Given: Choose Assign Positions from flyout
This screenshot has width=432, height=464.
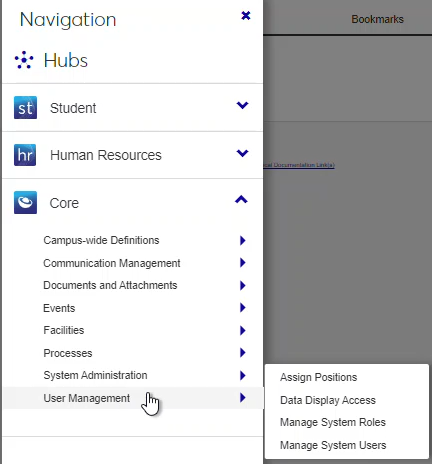Looking at the screenshot, I should 318,377.
